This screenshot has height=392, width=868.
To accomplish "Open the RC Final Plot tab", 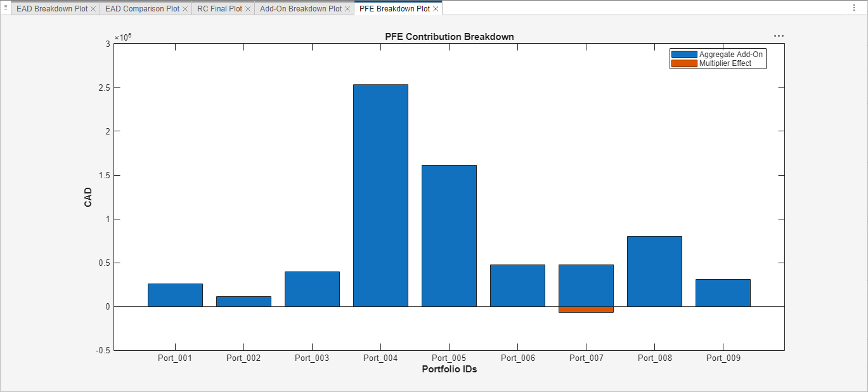I will (x=217, y=8).
